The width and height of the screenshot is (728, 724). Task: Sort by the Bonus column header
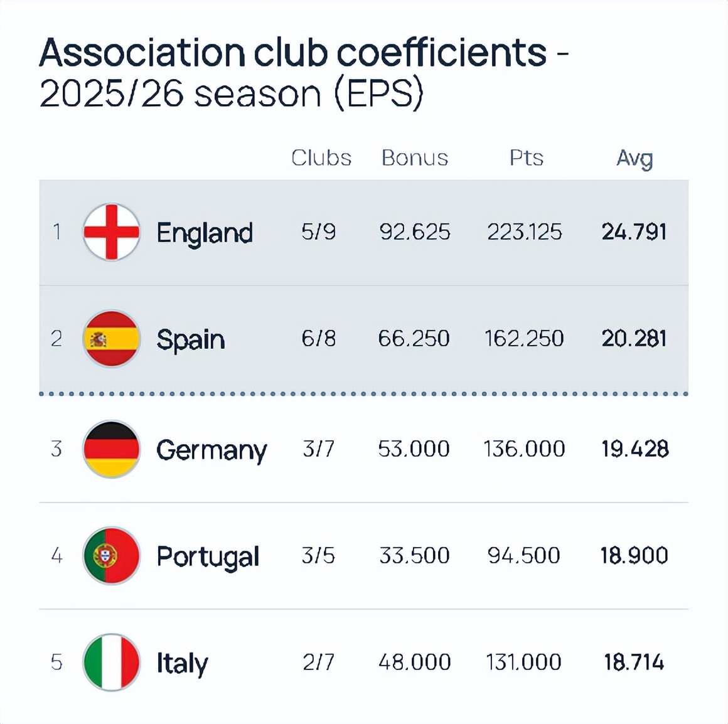click(x=415, y=157)
